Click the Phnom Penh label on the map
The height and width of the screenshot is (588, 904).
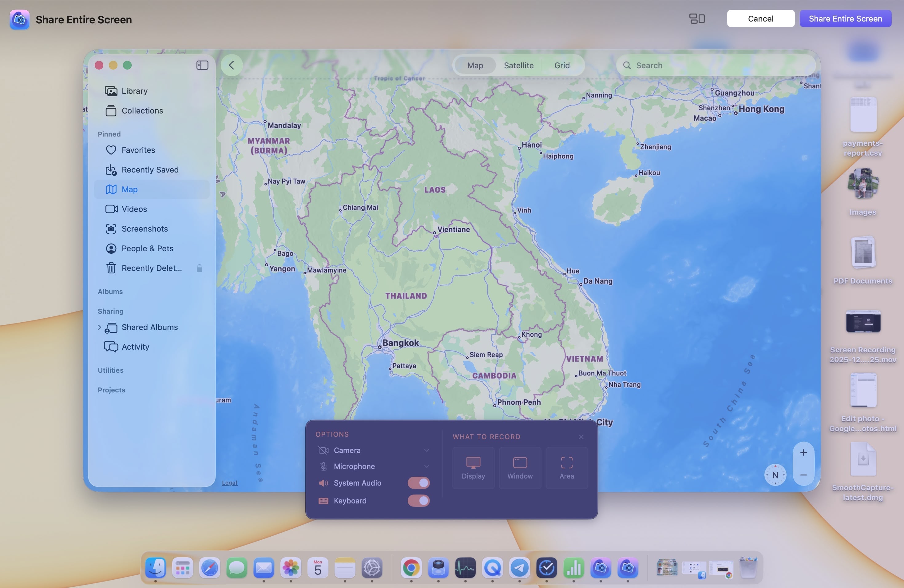tap(519, 402)
